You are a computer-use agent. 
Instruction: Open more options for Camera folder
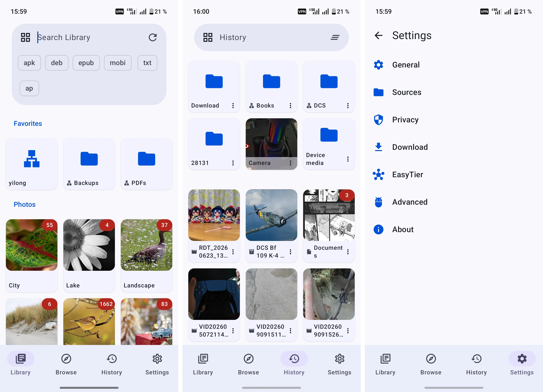[x=290, y=163]
